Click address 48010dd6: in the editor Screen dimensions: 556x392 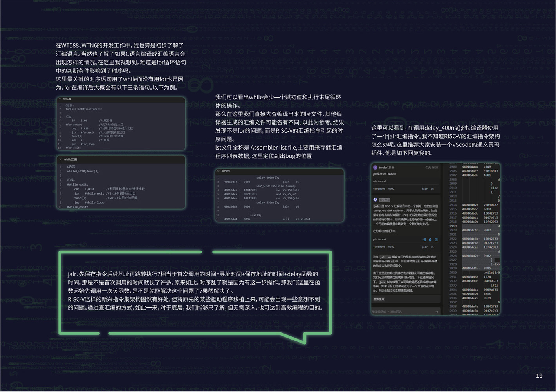click(469, 277)
